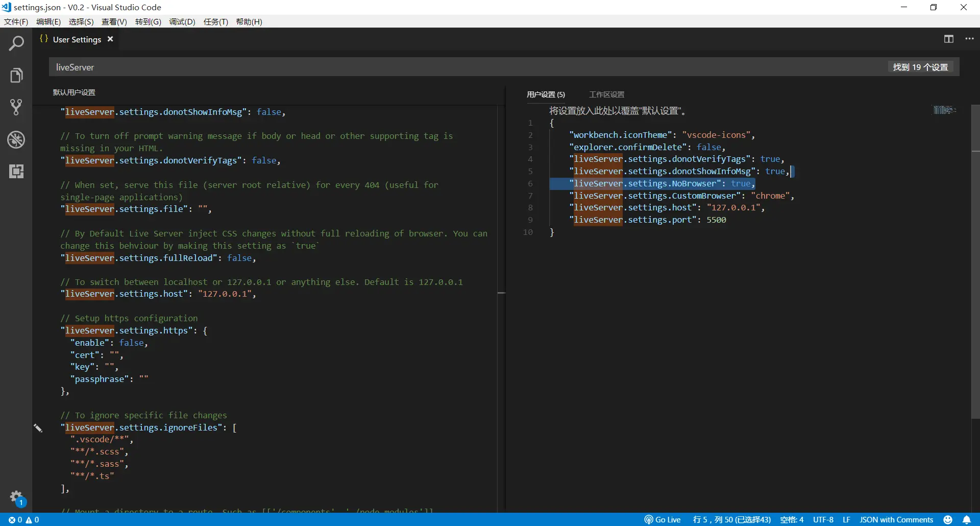The height and width of the screenshot is (526, 980).
Task: Select language mode JSON with Comments
Action: click(x=896, y=519)
